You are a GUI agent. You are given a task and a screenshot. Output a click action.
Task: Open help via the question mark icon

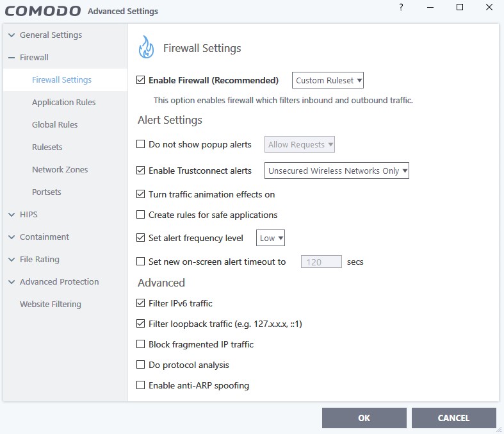[x=401, y=7]
